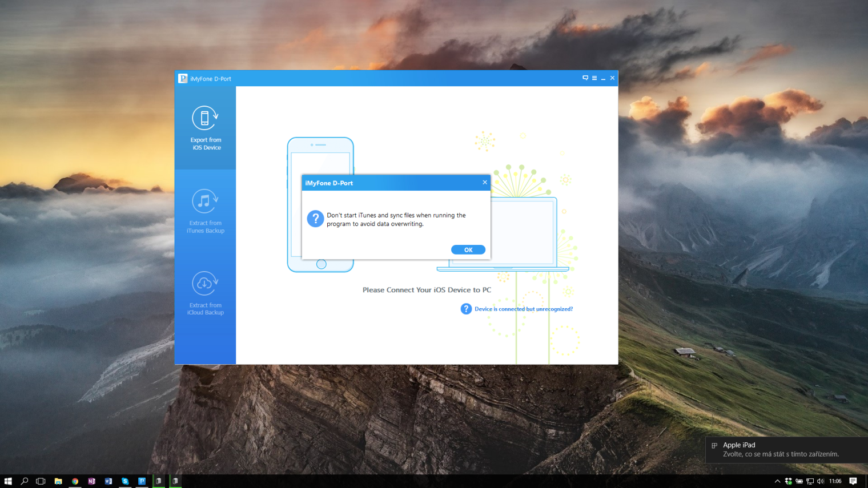This screenshot has height=488, width=868.
Task: Open the feedback speech bubble in title bar
Action: click(x=585, y=78)
